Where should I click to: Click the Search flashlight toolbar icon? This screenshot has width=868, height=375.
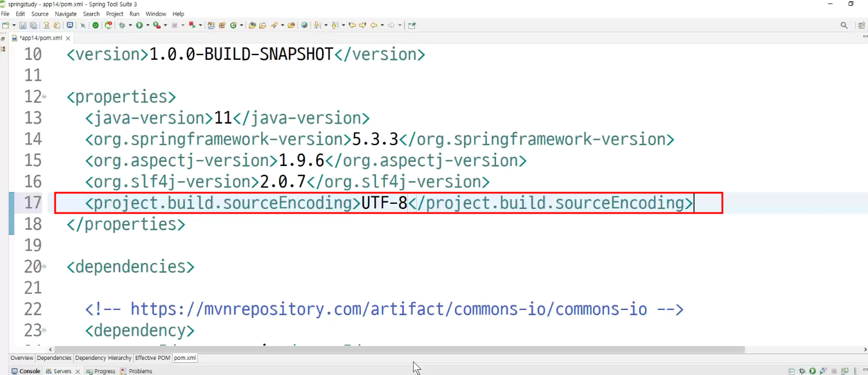pos(274,26)
